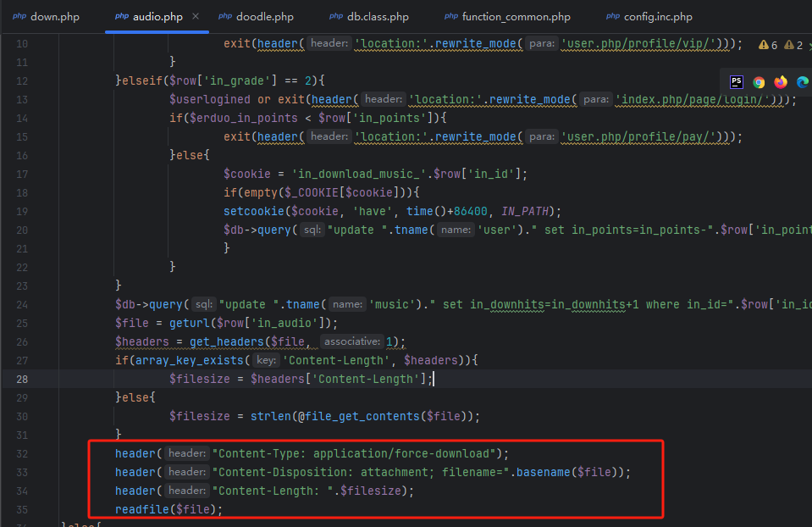This screenshot has height=527, width=812.
Task: Click IN_PATH constant on line 19
Action: (x=525, y=212)
